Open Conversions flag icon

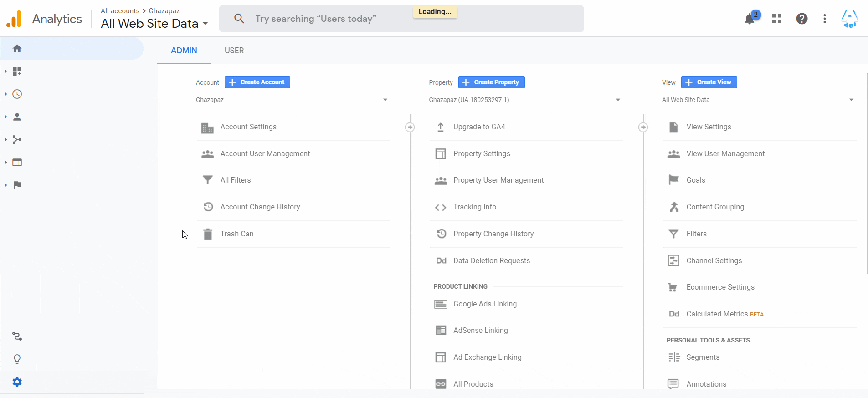click(17, 185)
